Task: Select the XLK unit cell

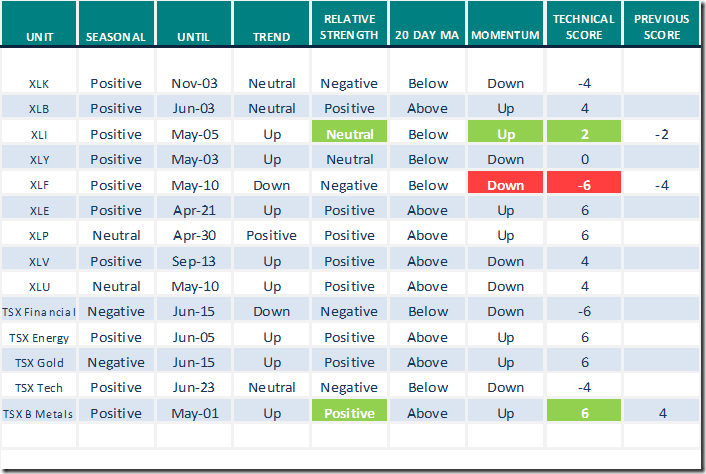Action: pyautogui.click(x=40, y=84)
